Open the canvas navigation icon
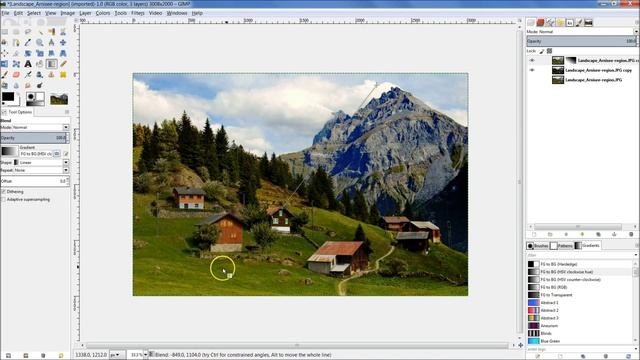Screen dimensions: 640x360 coord(520,345)
